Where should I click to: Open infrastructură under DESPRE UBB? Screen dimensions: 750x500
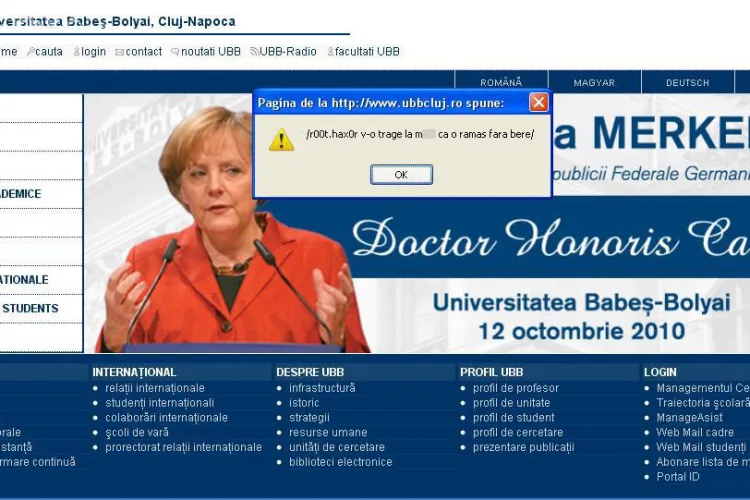point(322,388)
